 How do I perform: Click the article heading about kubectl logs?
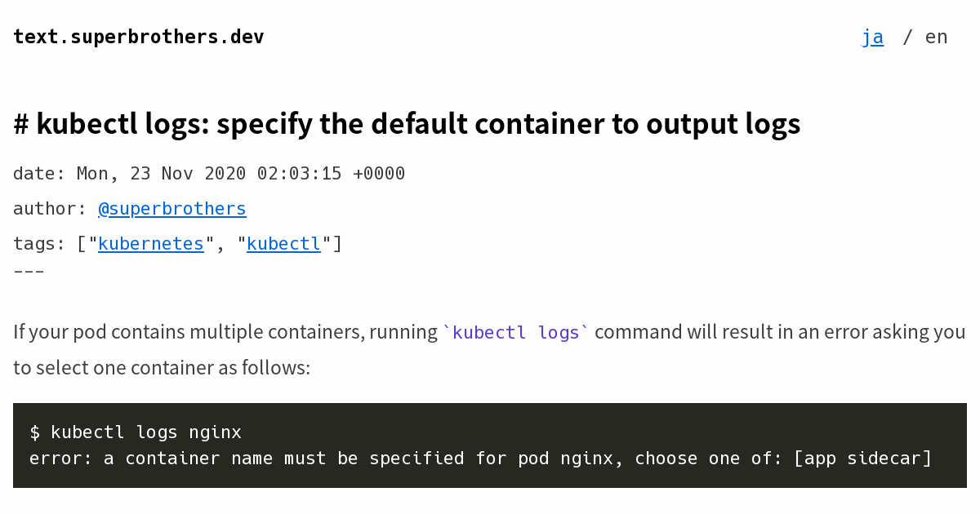(x=407, y=123)
